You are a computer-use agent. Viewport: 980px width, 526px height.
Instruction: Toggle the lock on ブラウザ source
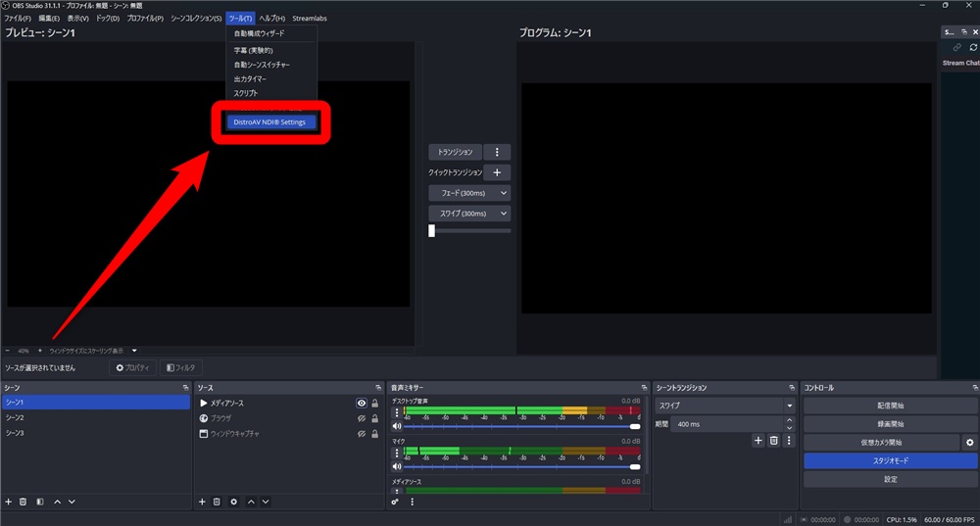click(x=375, y=418)
